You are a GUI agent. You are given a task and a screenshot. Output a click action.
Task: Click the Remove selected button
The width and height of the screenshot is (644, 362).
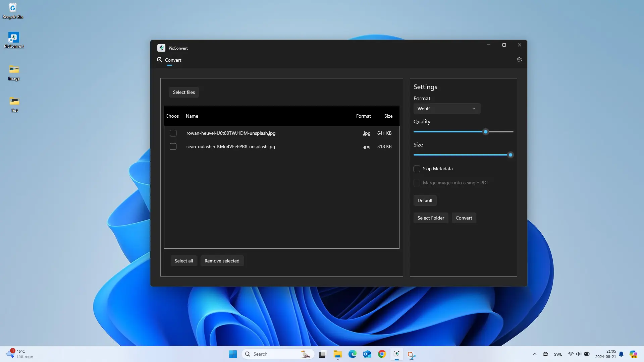[222, 261]
